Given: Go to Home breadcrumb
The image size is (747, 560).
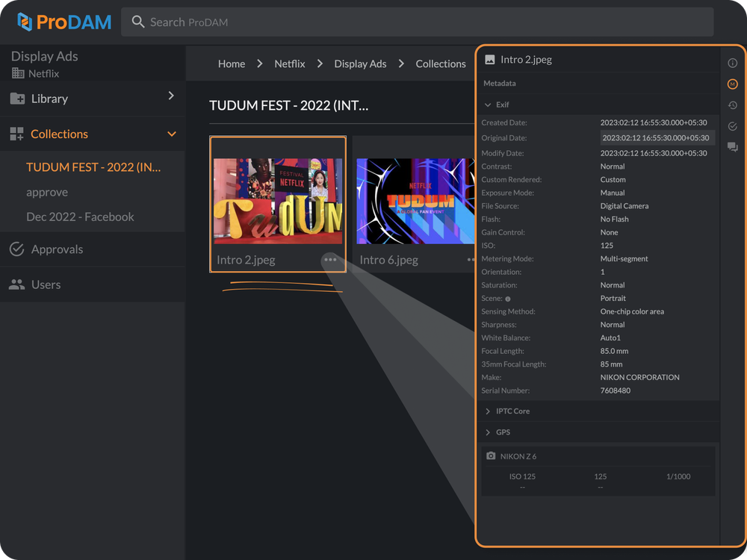Looking at the screenshot, I should pyautogui.click(x=232, y=63).
